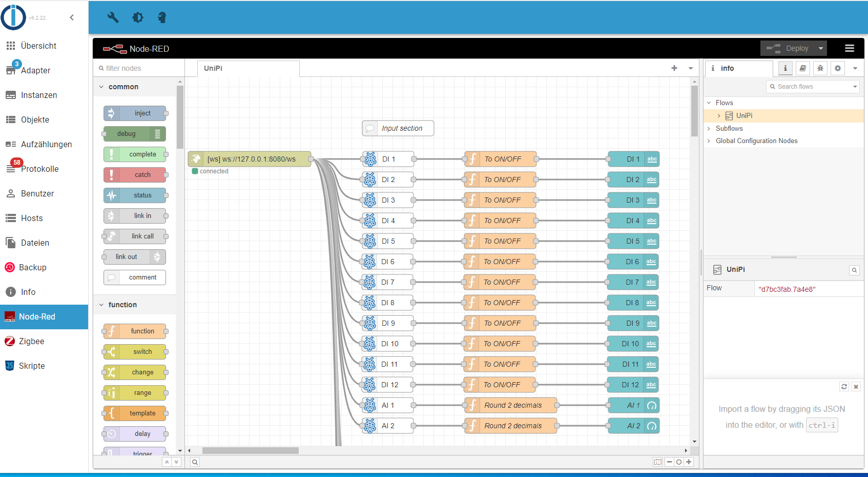The image size is (868, 477).
Task: Expand Global Configuration Nodes section
Action: [709, 141]
